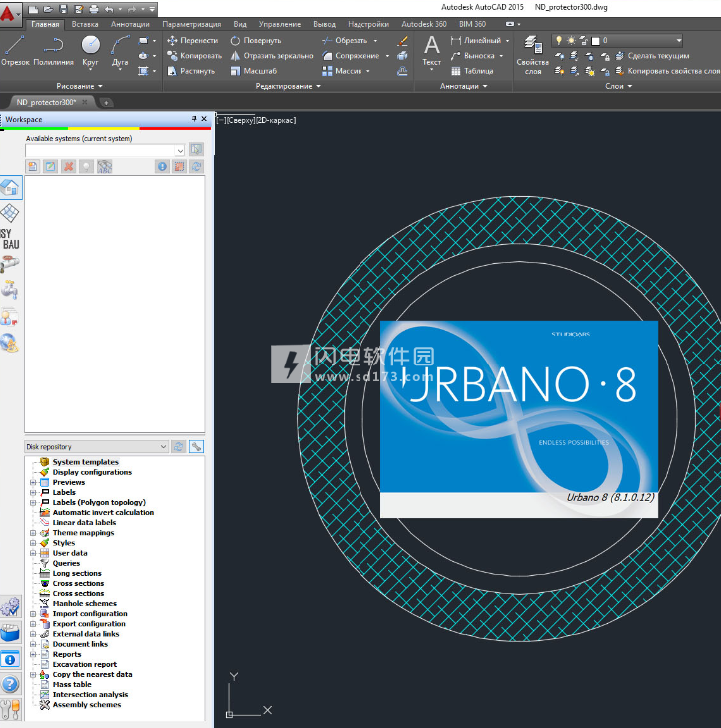The width and height of the screenshot is (721, 728).
Task: Click the Линейный dimension tool
Action: [x=476, y=40]
